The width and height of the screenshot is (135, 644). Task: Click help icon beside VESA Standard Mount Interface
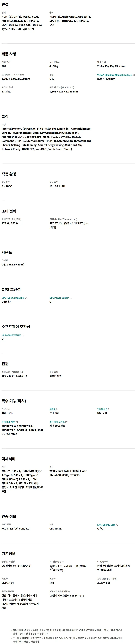coord(133,75)
